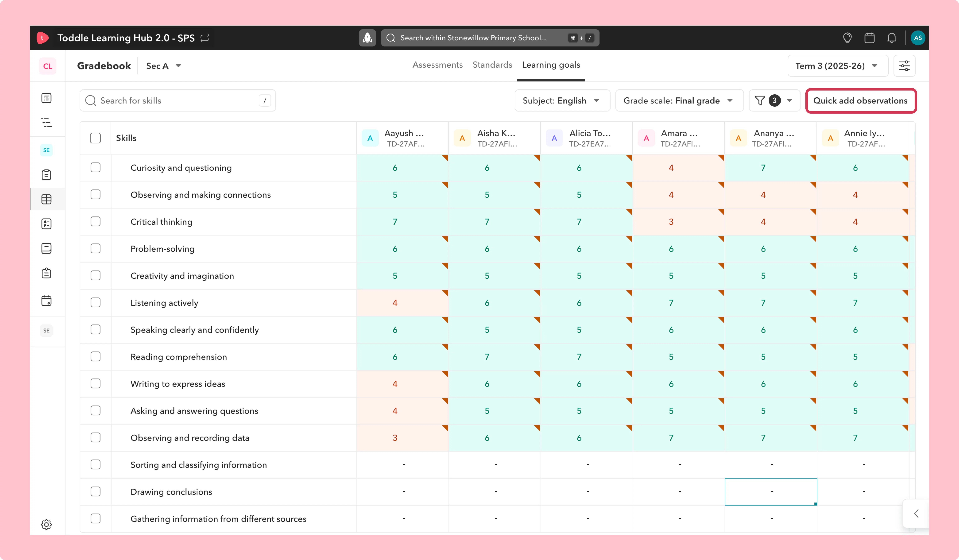Click the grey SE badge in sidebar

[x=46, y=330]
